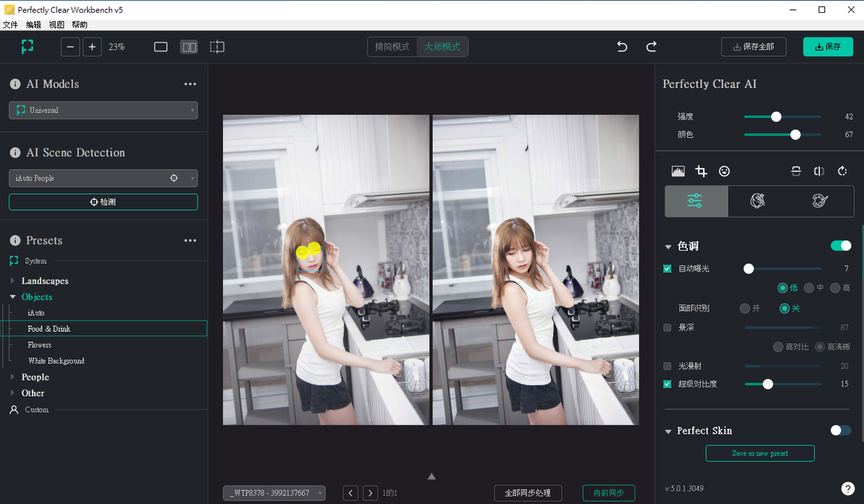This screenshot has height=504, width=864.
Task: Expand the Landscapes preset group
Action: [13, 281]
